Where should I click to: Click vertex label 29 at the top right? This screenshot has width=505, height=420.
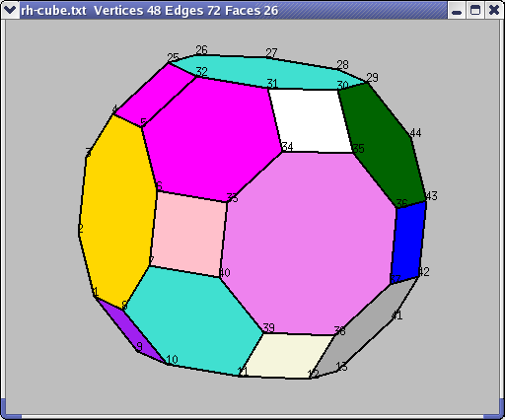(x=372, y=78)
